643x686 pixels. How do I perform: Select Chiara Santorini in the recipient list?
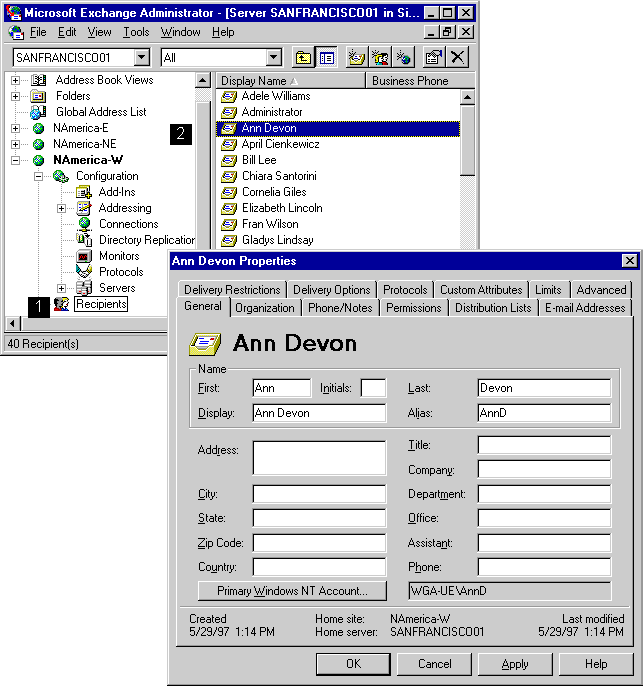click(x=279, y=176)
